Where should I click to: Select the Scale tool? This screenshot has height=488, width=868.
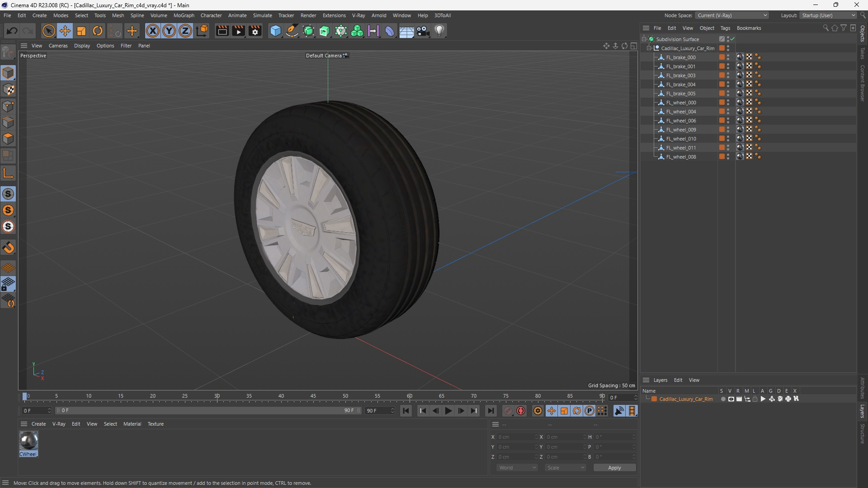81,31
